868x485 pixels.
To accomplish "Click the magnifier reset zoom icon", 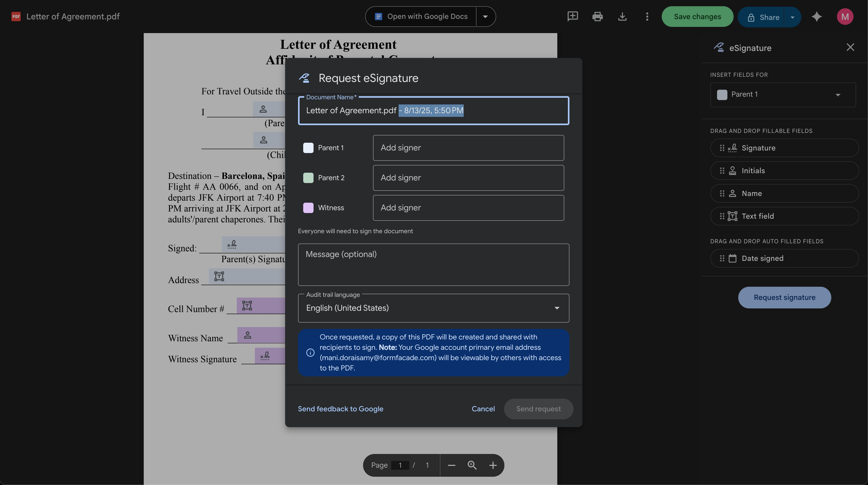I will (472, 465).
